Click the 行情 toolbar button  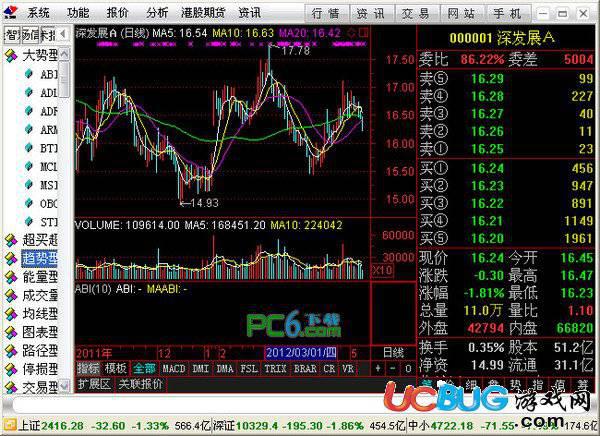[x=326, y=14]
